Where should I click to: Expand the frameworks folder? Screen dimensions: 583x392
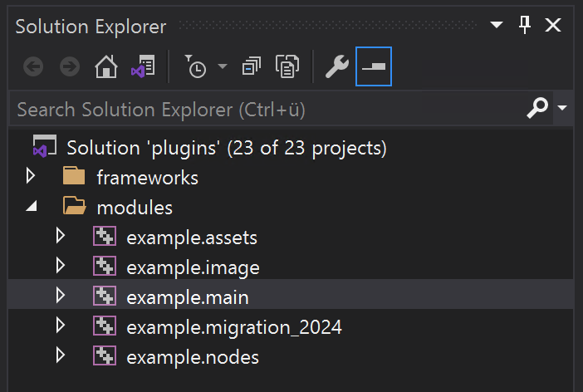coord(32,177)
